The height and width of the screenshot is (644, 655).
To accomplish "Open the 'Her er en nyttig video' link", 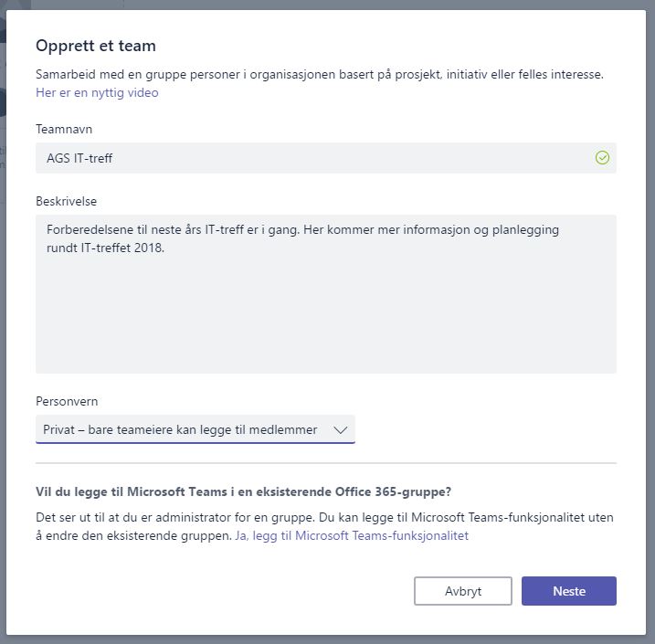I will click(x=97, y=92).
